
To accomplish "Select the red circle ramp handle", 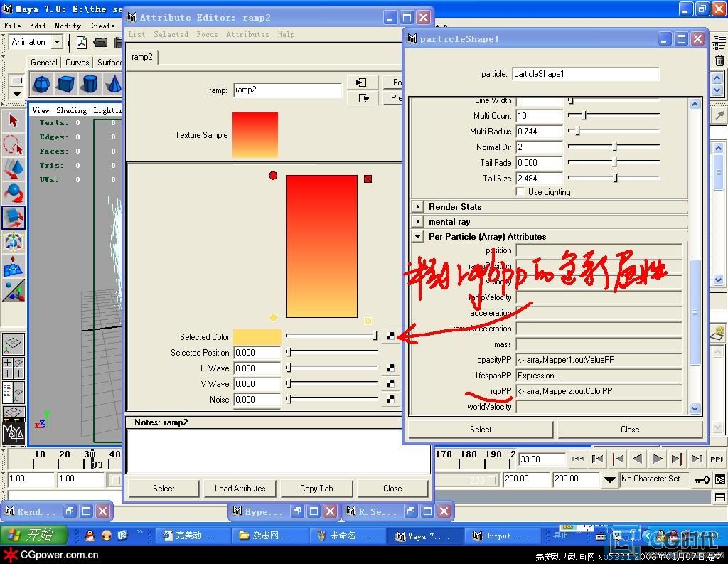I will (273, 176).
